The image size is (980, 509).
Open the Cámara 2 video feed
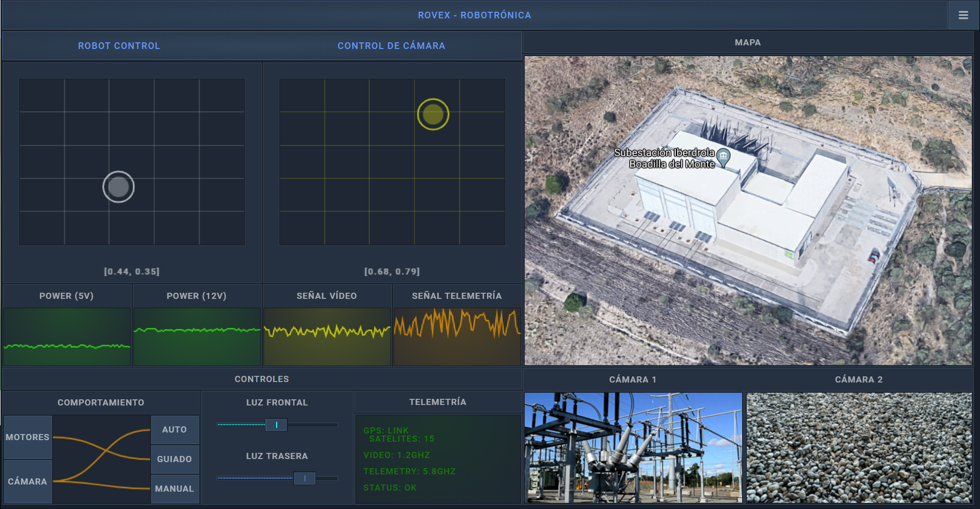[859, 447]
